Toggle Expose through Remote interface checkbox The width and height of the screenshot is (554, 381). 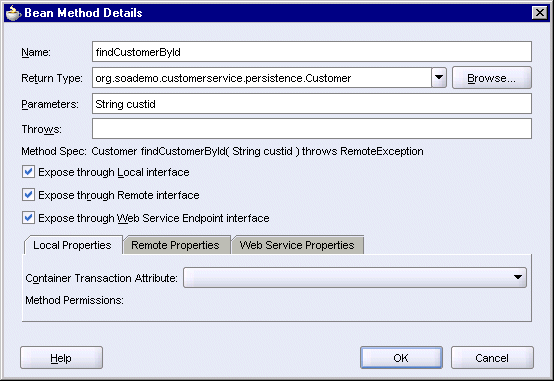click(x=28, y=195)
